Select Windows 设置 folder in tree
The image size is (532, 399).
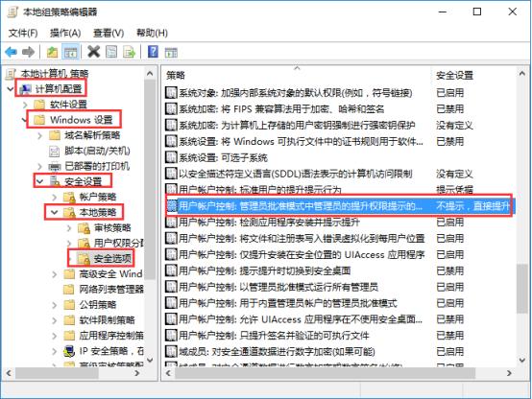(x=81, y=120)
